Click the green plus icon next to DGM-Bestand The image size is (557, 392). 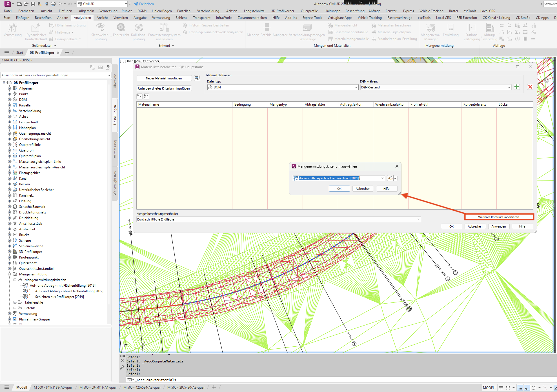pyautogui.click(x=516, y=87)
